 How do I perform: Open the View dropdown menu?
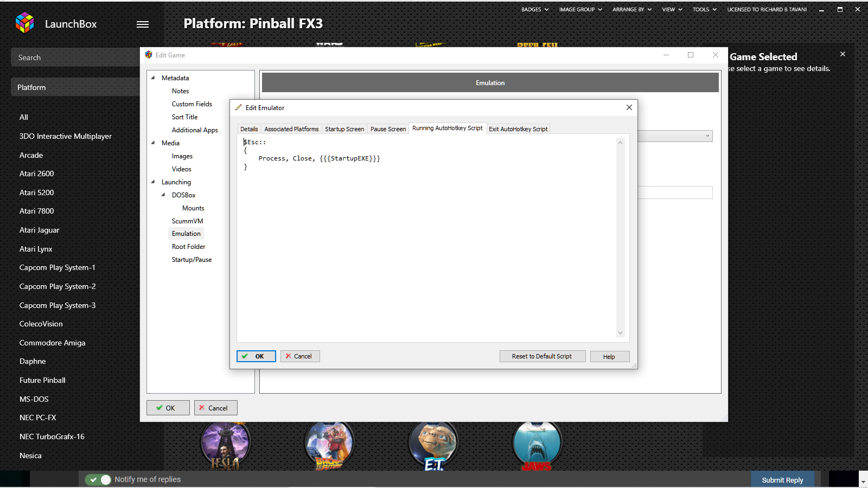coord(672,9)
